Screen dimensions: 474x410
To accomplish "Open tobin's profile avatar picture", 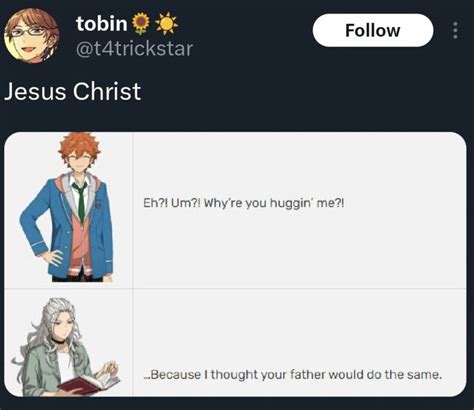I will click(x=32, y=36).
